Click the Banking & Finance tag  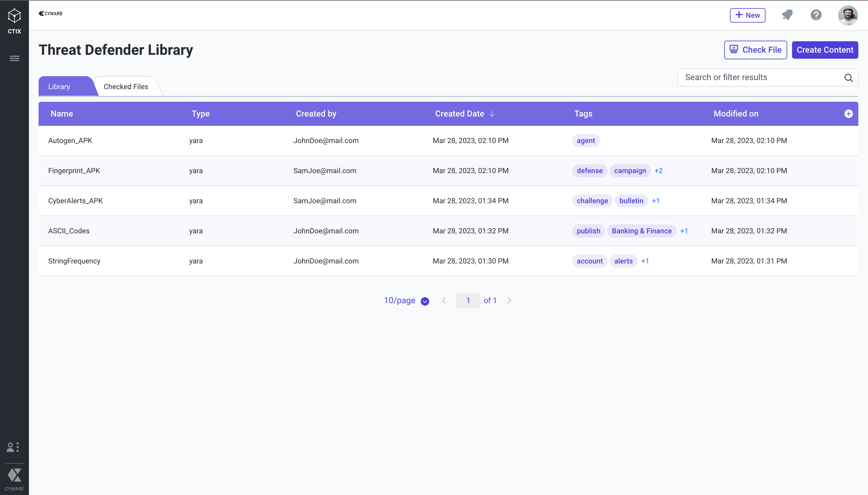point(642,231)
